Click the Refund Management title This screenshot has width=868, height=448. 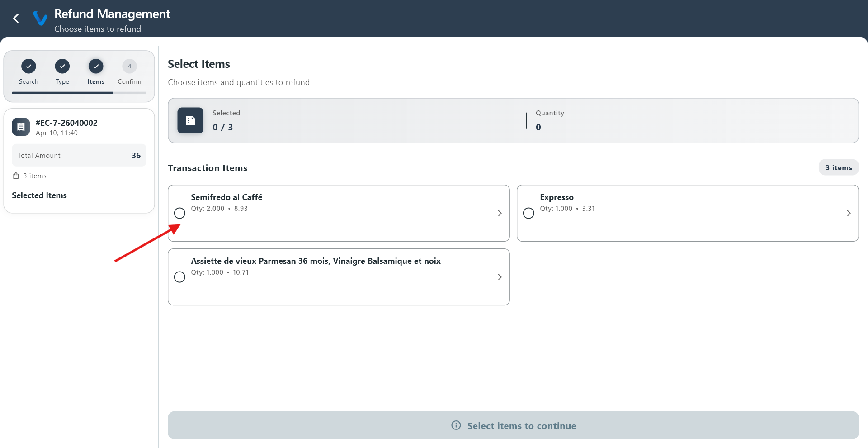coord(112,14)
